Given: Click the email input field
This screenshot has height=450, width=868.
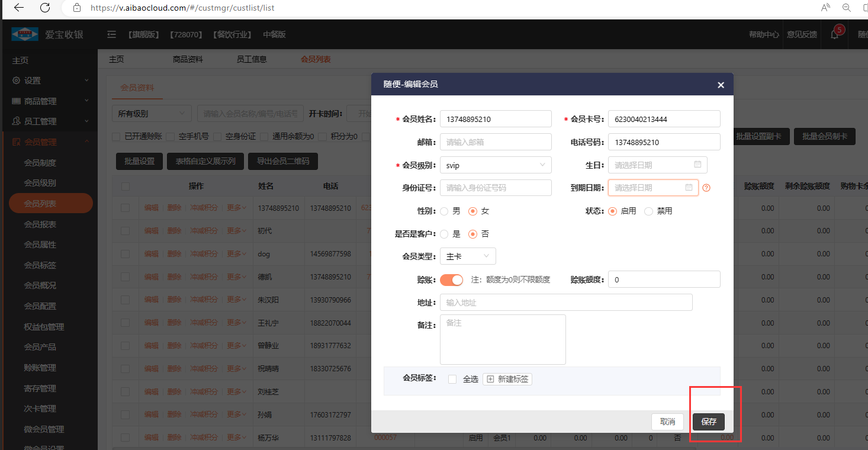Looking at the screenshot, I should click(x=496, y=142).
